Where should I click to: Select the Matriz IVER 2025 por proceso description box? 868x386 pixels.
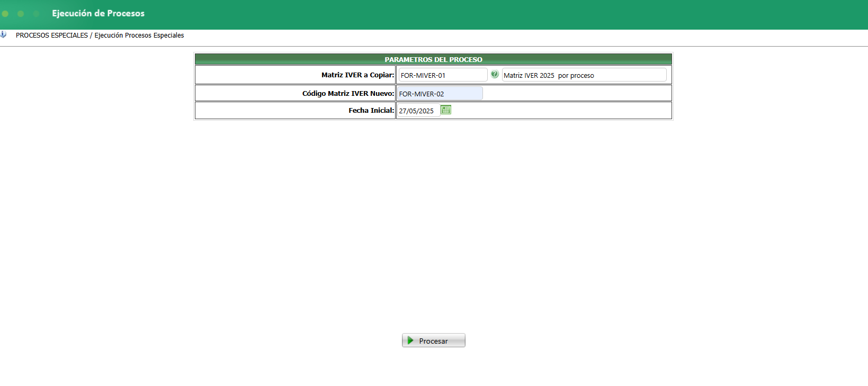point(584,75)
